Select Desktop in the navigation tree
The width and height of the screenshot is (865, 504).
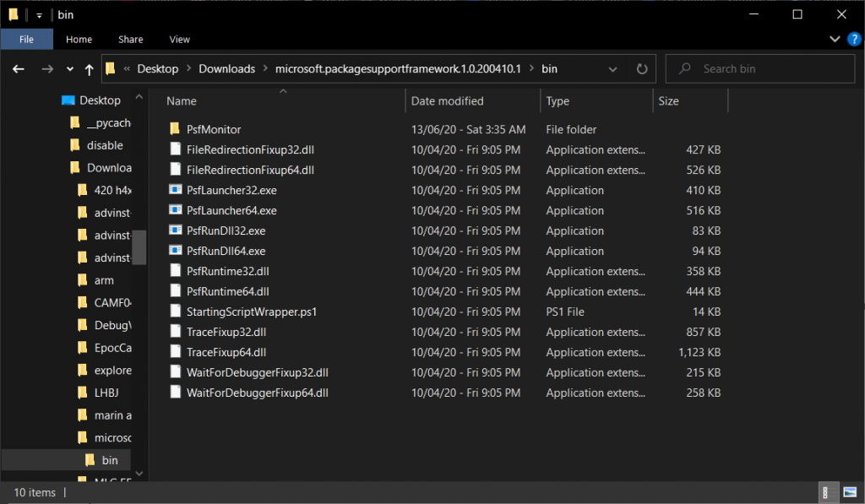100,100
